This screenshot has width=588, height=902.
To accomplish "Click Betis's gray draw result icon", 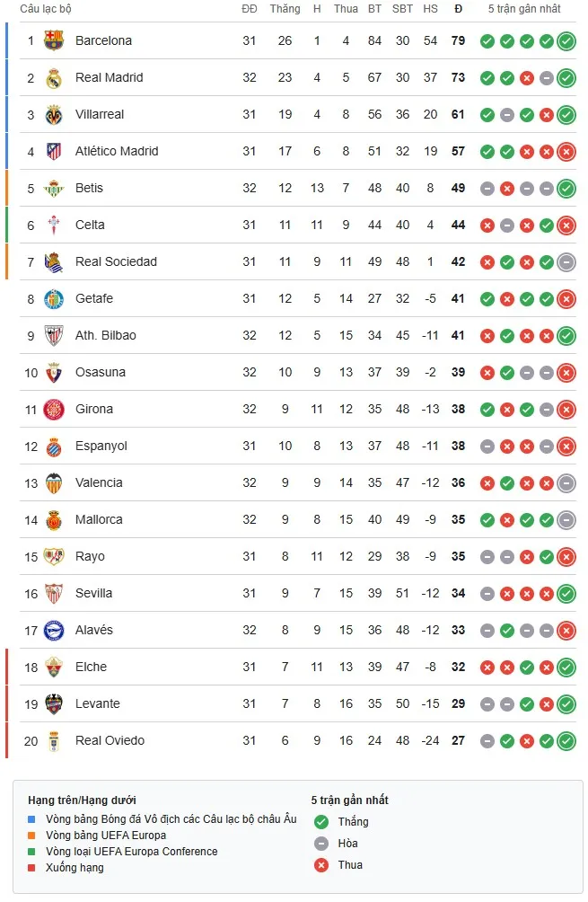I will point(487,188).
